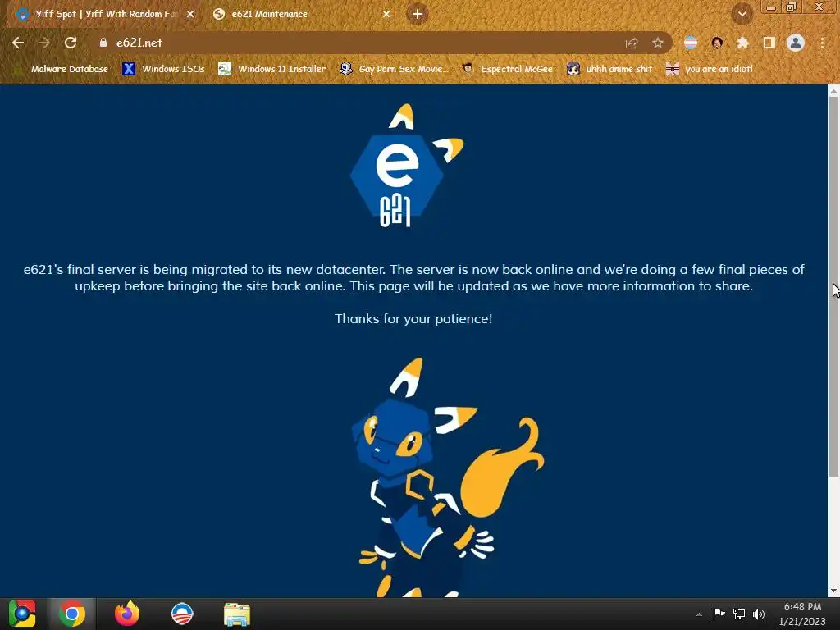The height and width of the screenshot is (630, 840).
Task: Open the Extensions puzzle piece menu
Action: (742, 43)
